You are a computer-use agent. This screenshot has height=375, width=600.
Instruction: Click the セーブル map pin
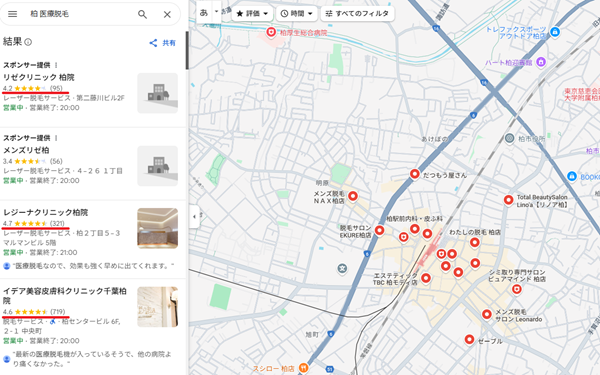click(470, 339)
